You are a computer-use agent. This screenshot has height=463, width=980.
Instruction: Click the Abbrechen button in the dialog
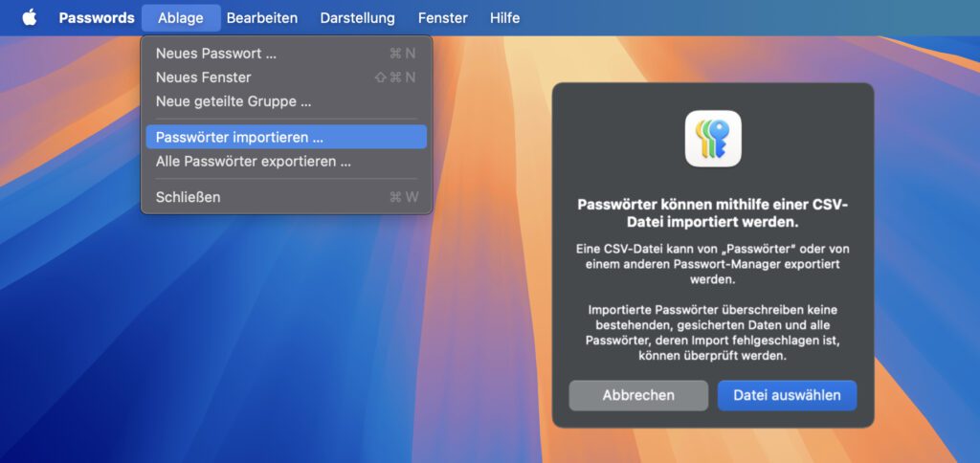click(x=638, y=395)
